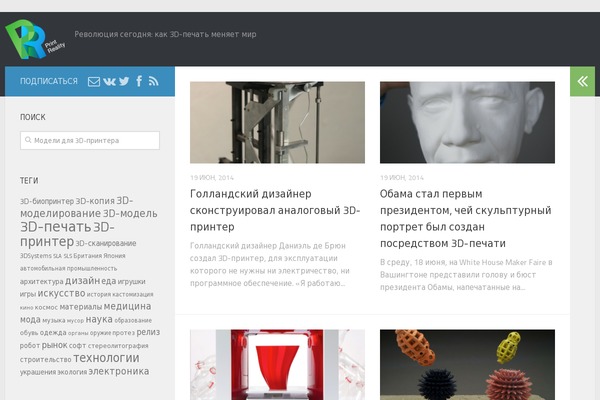Image resolution: width=600 pixels, height=400 pixels.
Task: Open the 3D-печать tag
Action: point(55,227)
